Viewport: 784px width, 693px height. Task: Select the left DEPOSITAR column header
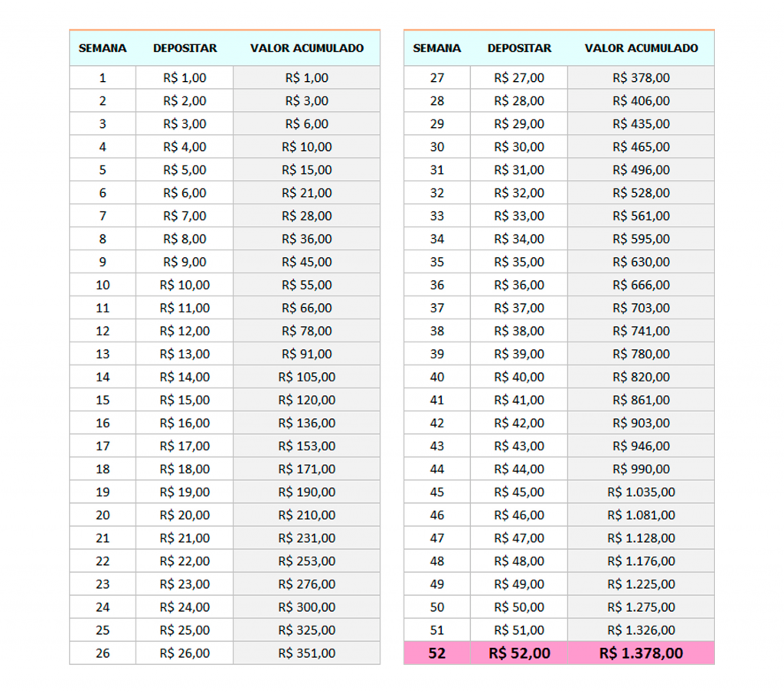point(185,48)
